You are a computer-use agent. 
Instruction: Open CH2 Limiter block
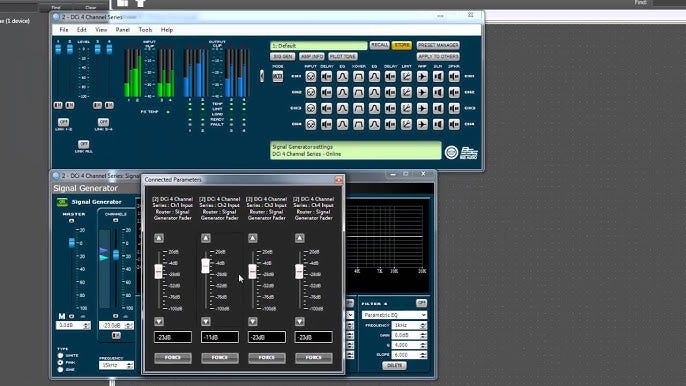click(406, 92)
